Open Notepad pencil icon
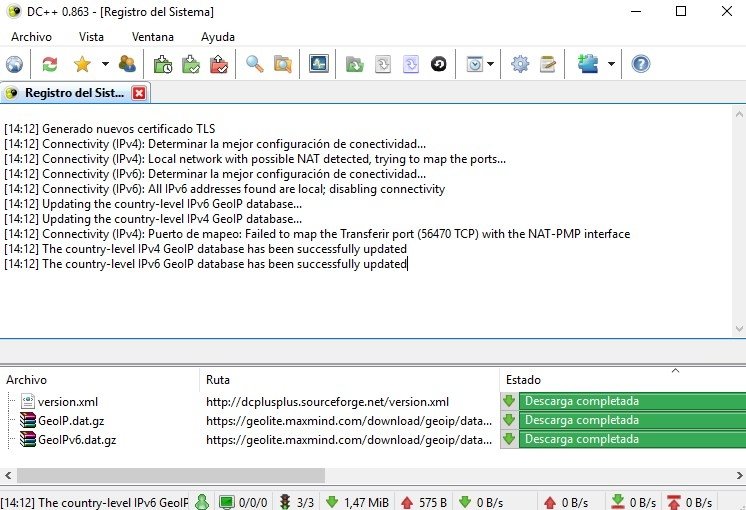 pyautogui.click(x=548, y=64)
